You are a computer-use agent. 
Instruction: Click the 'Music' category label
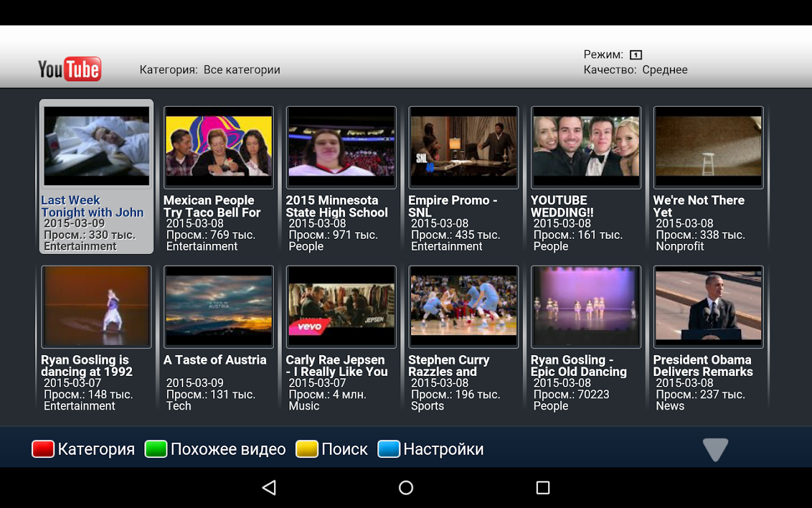(x=304, y=406)
